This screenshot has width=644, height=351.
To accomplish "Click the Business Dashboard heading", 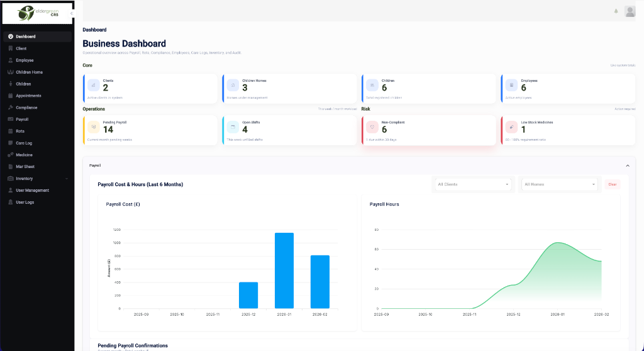I will (125, 43).
